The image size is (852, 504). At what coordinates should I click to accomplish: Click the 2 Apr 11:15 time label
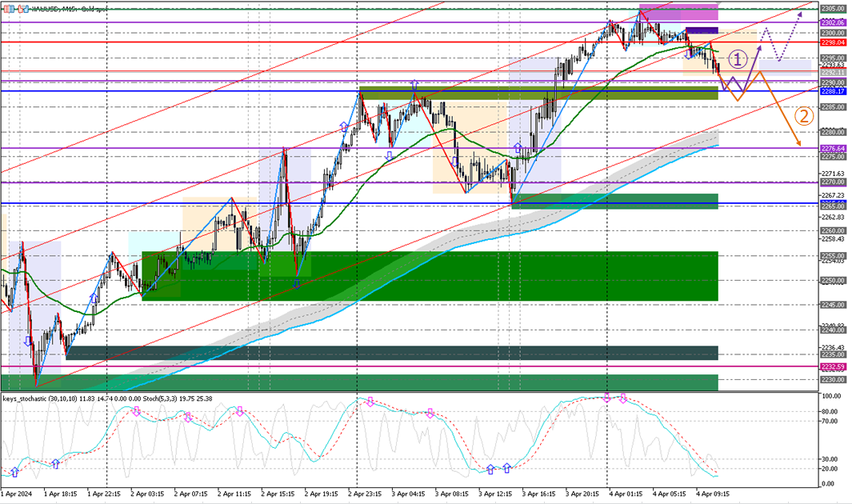coord(234,494)
